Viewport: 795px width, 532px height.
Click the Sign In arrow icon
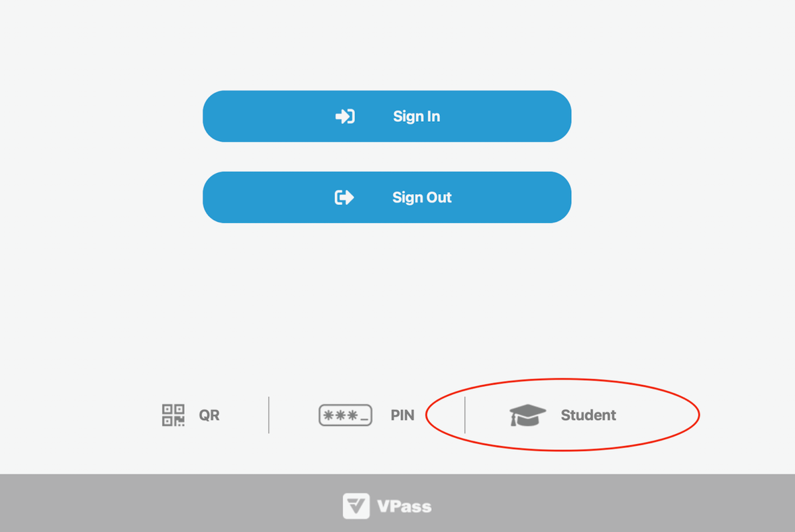(x=344, y=117)
